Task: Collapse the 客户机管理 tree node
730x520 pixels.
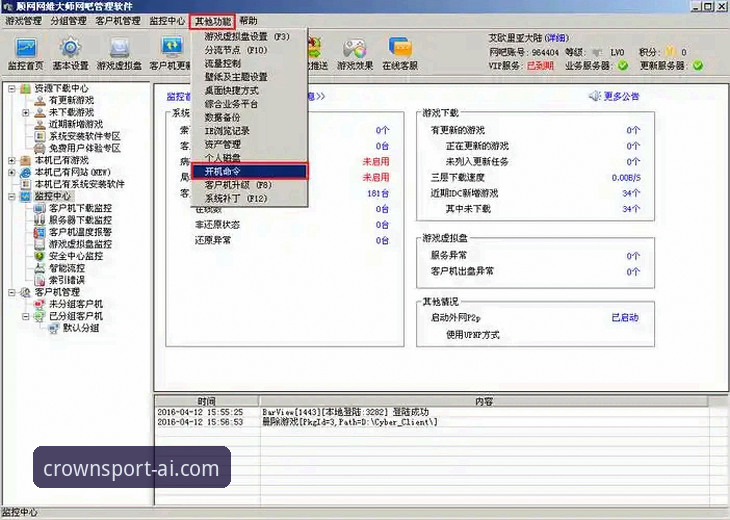Action: point(12,292)
